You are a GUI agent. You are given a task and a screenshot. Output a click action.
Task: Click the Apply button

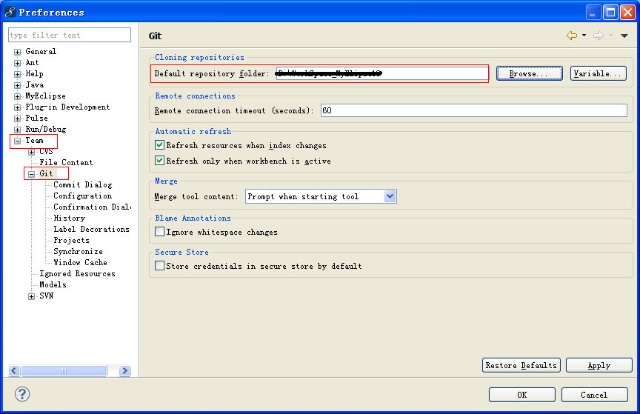[599, 365]
